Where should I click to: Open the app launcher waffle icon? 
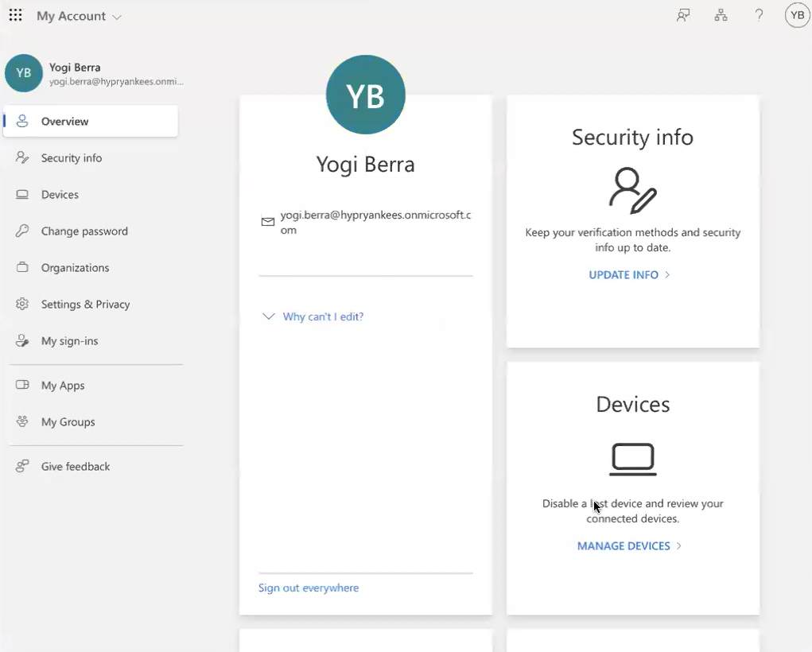pos(15,16)
